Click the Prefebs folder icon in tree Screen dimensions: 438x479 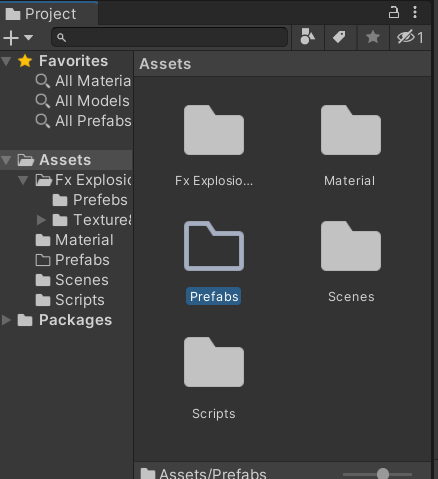[60, 200]
